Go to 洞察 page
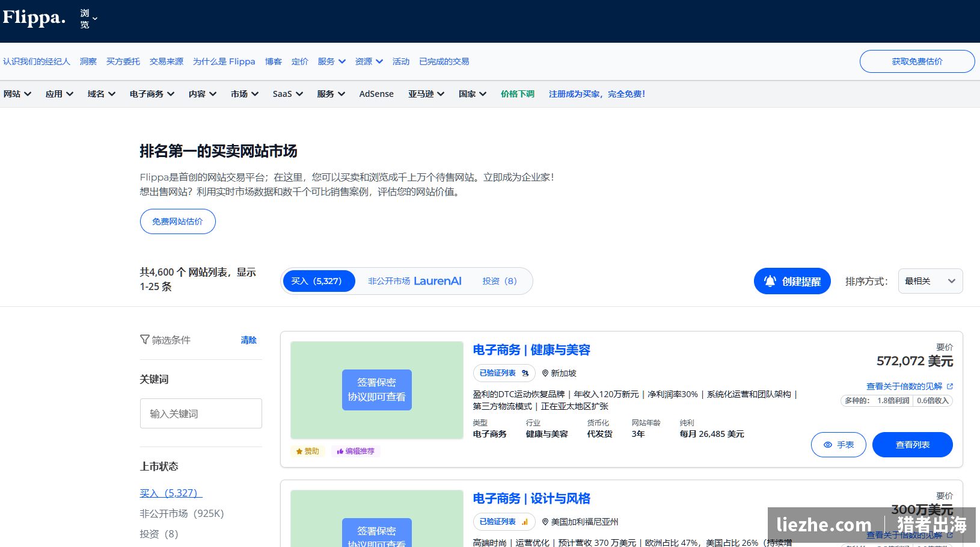 click(x=88, y=61)
